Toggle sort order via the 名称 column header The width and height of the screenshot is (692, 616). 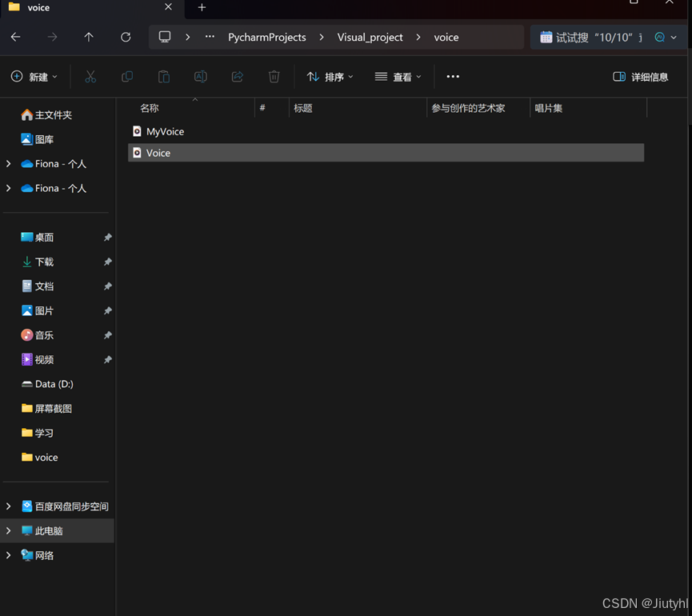[149, 107]
